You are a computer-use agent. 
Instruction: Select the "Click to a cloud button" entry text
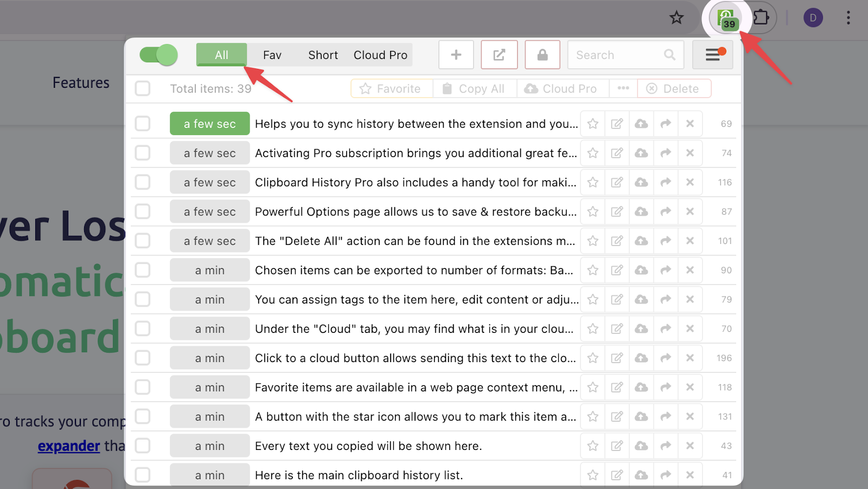[416, 358]
